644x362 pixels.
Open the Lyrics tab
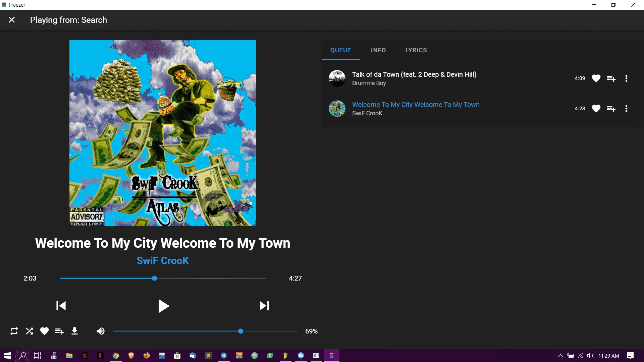click(x=416, y=50)
